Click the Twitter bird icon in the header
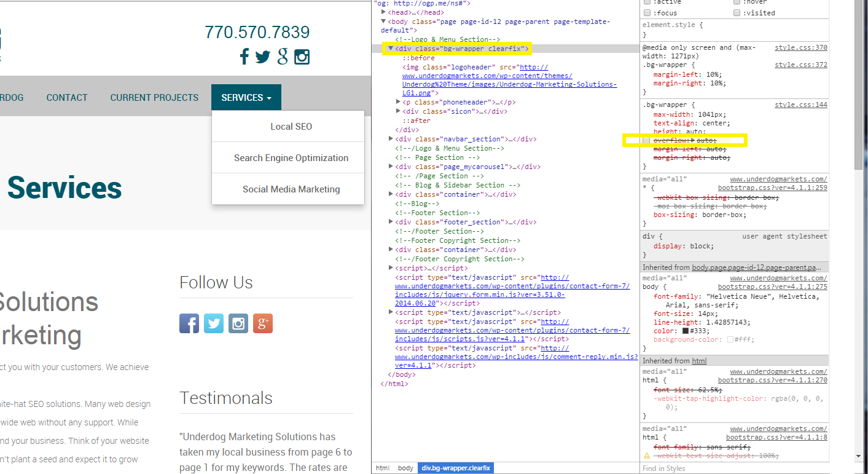This screenshot has height=474, width=868. pyautogui.click(x=263, y=57)
